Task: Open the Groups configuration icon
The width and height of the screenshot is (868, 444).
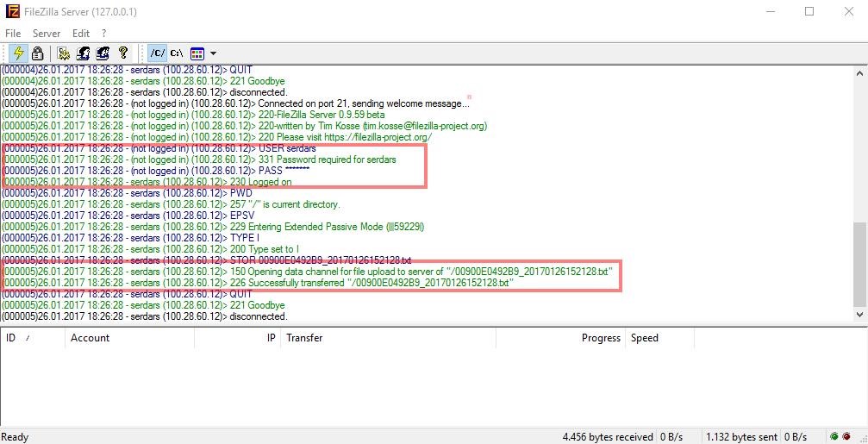Action: [103, 53]
